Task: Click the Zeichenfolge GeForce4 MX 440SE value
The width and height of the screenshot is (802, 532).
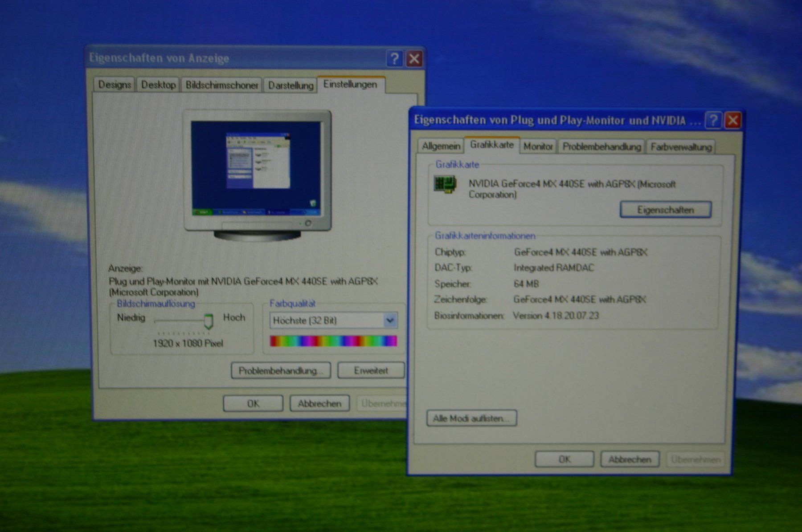Action: [580, 299]
